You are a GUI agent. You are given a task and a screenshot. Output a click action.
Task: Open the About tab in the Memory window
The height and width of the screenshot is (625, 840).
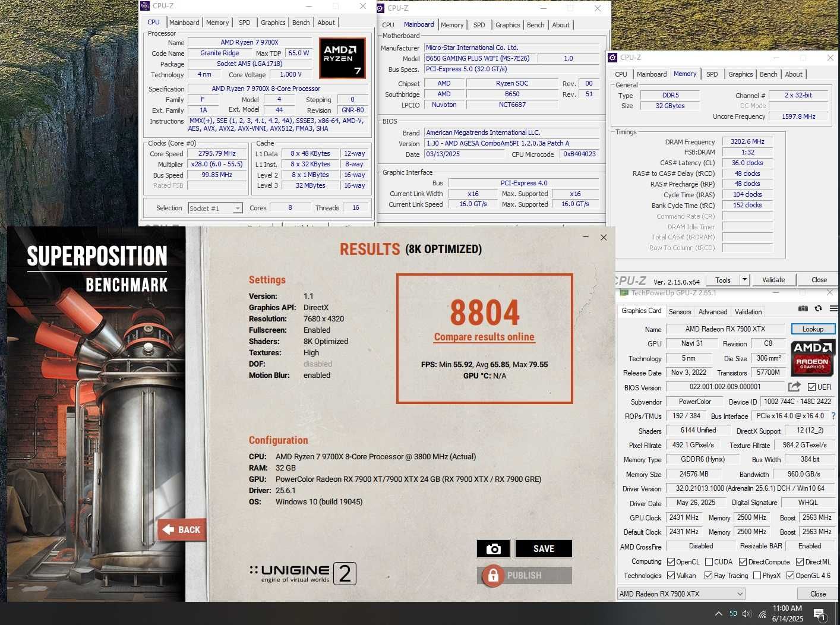click(794, 74)
